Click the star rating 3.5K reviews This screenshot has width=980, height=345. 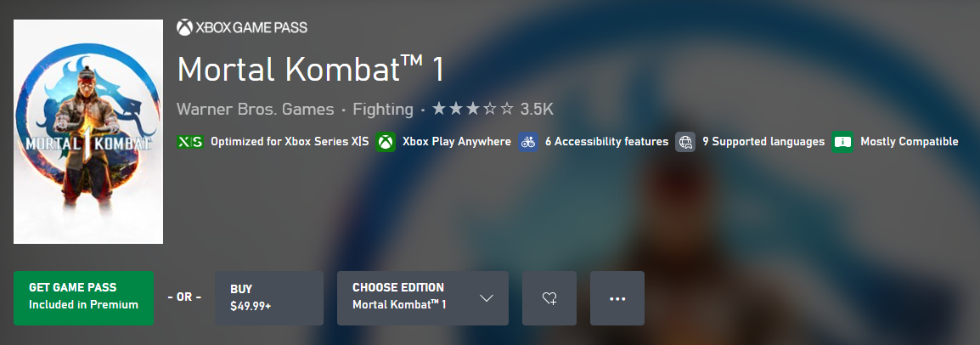point(493,110)
